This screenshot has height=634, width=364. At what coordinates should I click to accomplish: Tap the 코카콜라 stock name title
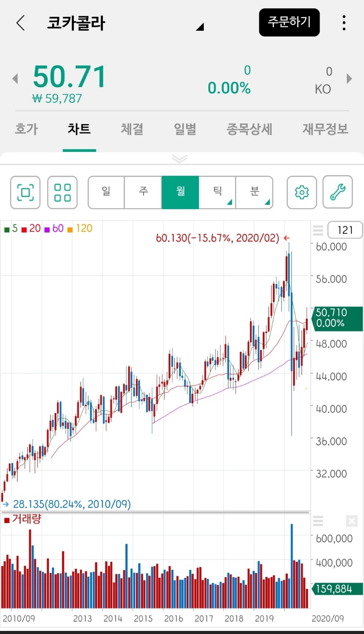[76, 23]
